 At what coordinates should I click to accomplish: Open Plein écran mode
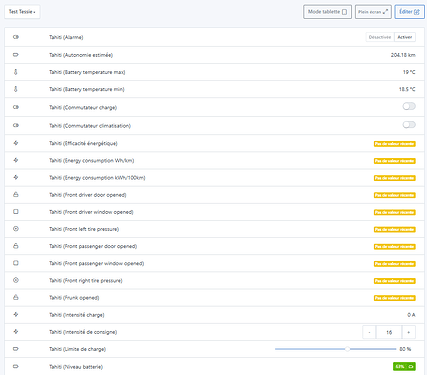pyautogui.click(x=373, y=12)
